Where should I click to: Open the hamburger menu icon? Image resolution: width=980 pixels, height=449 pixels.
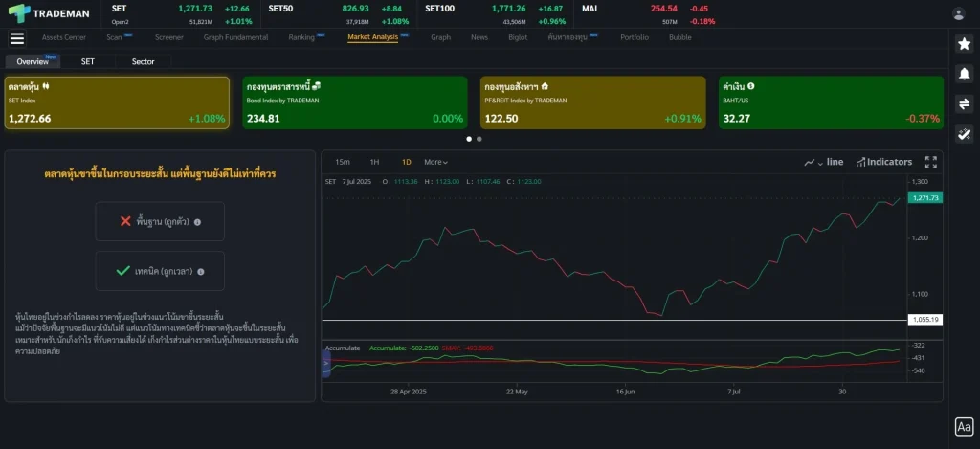17,38
